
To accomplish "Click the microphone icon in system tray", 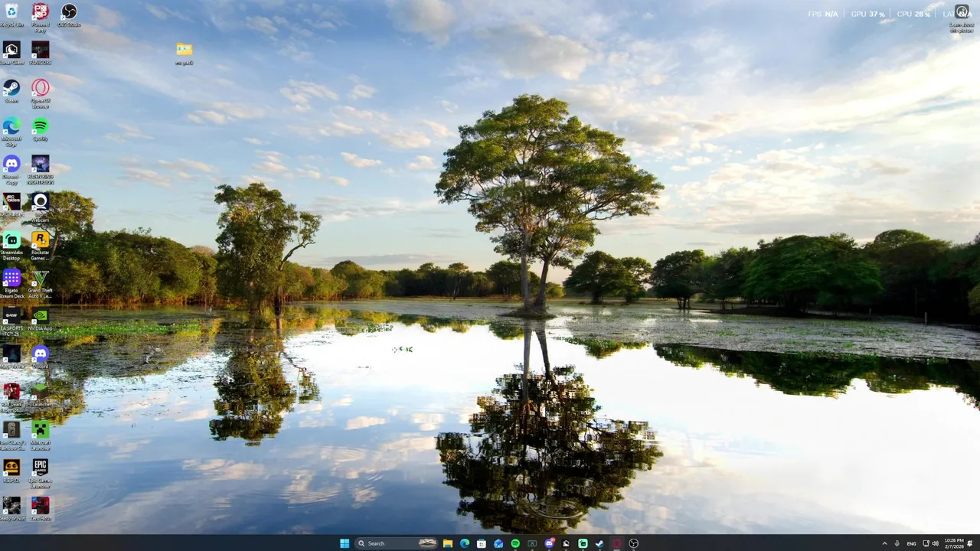I will (897, 543).
